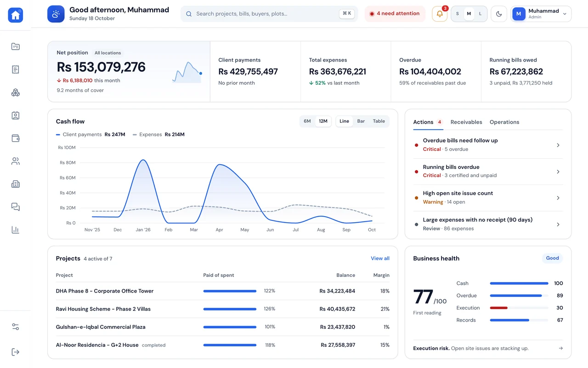Switch to the Receivables tab

point(466,122)
